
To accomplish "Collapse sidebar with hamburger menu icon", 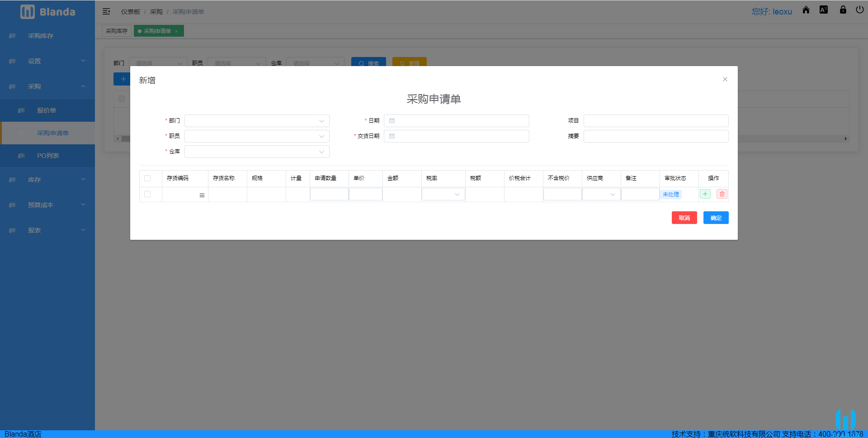I will (x=106, y=12).
